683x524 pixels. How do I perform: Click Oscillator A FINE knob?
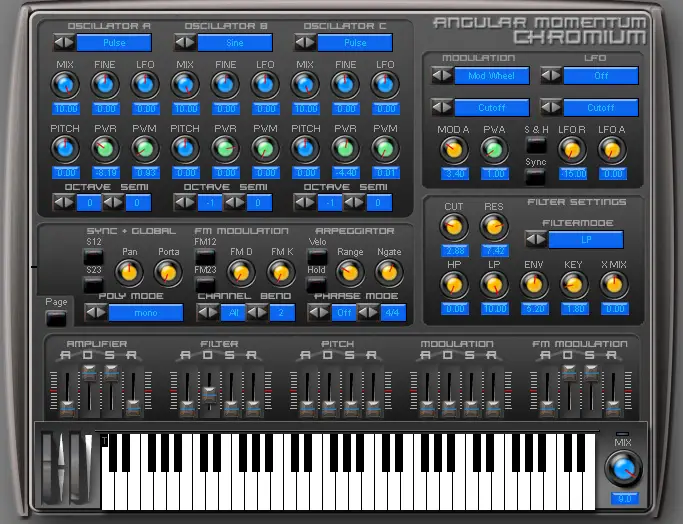point(105,85)
